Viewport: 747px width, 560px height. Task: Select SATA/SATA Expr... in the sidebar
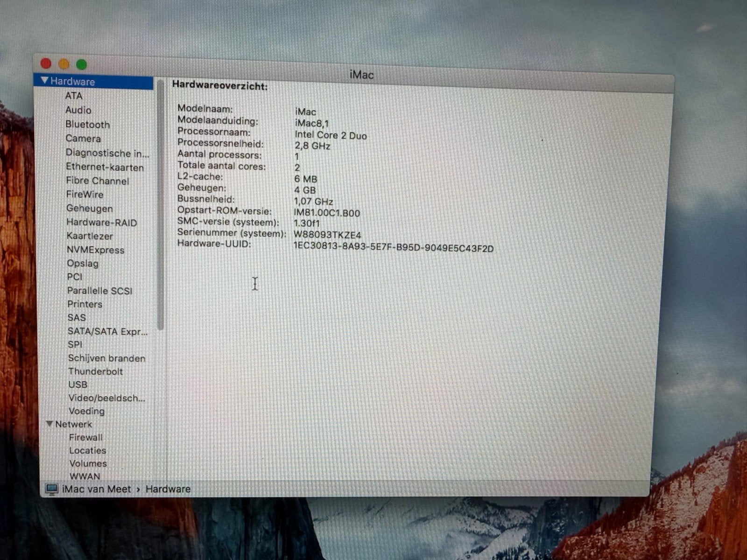click(107, 331)
